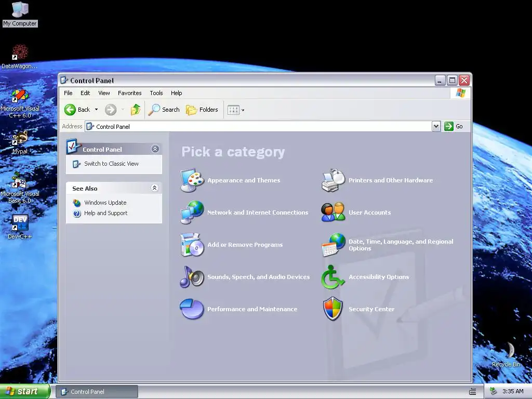This screenshot has height=399, width=532.
Task: Select My Computer desktop icon
Action: coord(20,14)
